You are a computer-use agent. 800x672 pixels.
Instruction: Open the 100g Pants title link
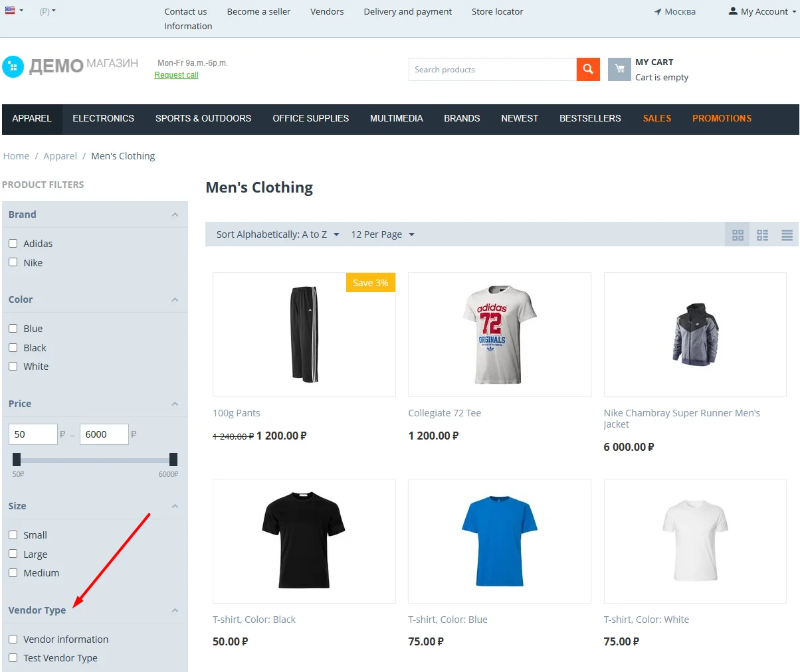237,413
